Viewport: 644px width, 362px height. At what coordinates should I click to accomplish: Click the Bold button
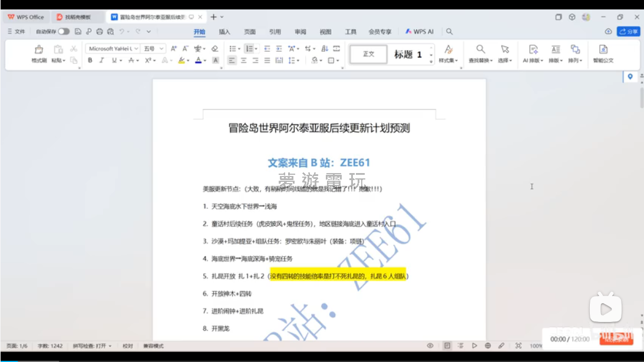(90, 60)
